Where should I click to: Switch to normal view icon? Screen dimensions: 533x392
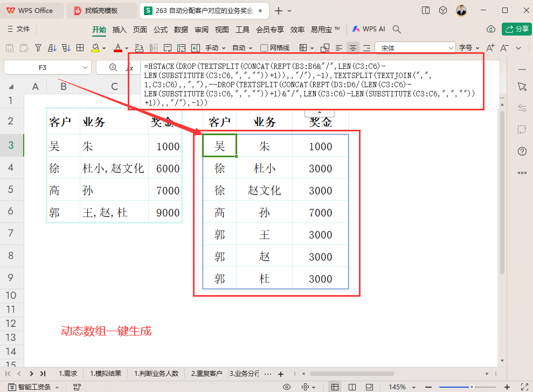(x=335, y=387)
